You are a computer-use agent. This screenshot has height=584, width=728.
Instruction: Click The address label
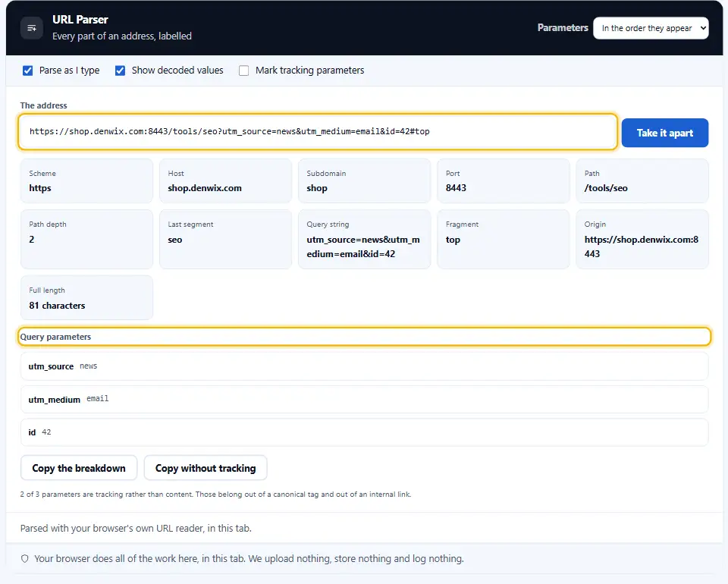44,105
